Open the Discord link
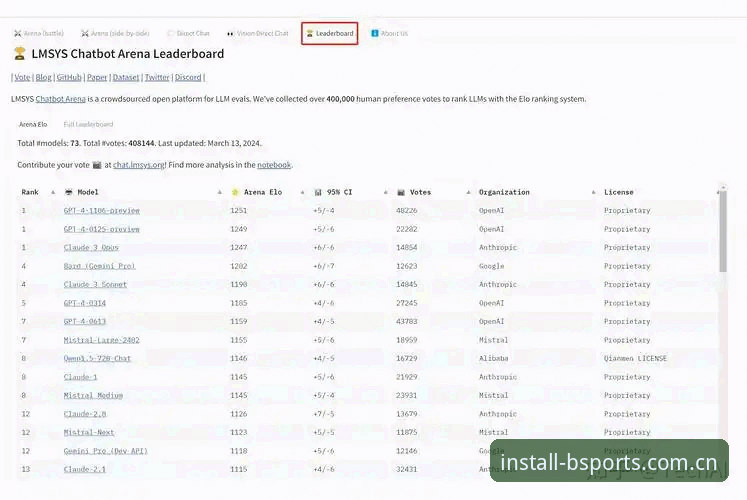This screenshot has height=500, width=747. pos(188,77)
